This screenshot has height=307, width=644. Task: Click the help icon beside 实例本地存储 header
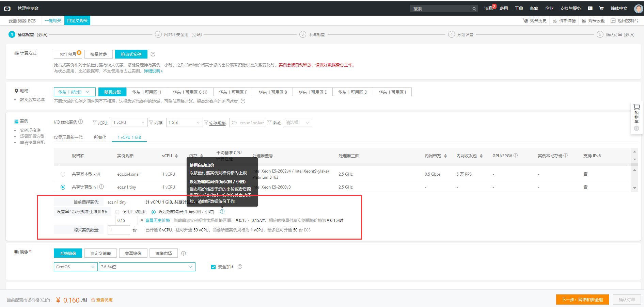pyautogui.click(x=566, y=156)
